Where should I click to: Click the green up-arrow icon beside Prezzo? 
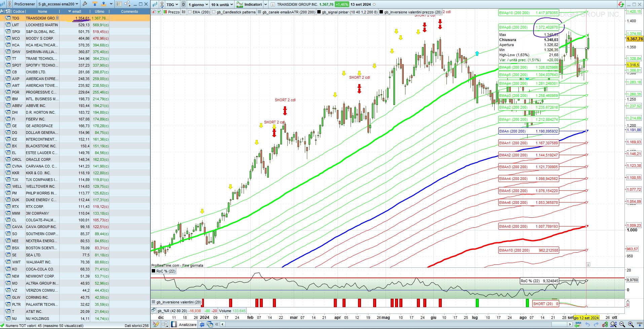click(159, 12)
